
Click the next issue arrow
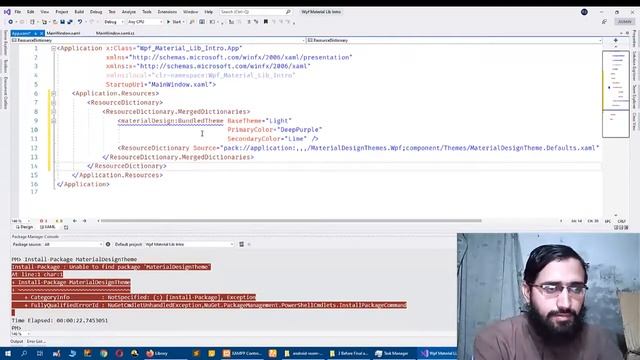click(84, 221)
